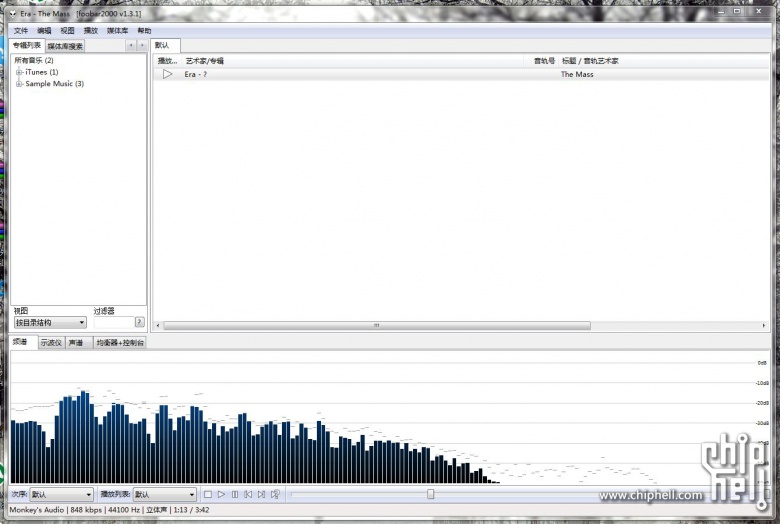780x524 pixels.
Task: Select iTunes (1) tree item
Action: (x=42, y=72)
